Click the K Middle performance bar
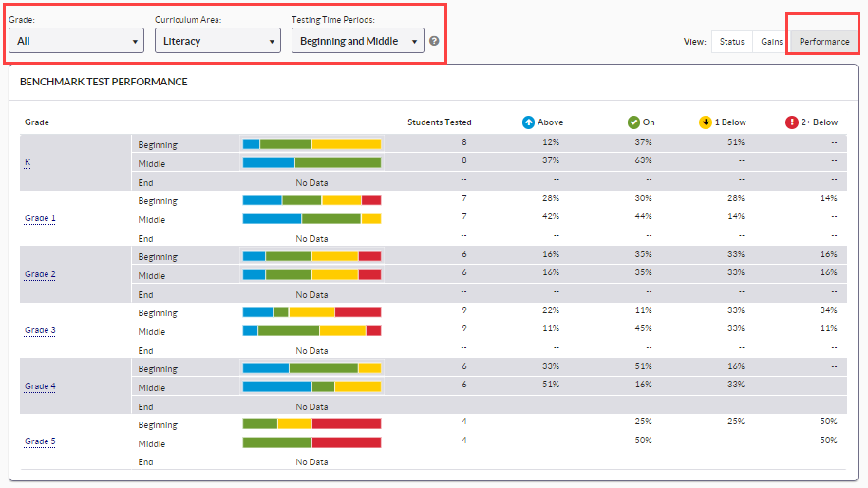The width and height of the screenshot is (868, 488). (311, 162)
